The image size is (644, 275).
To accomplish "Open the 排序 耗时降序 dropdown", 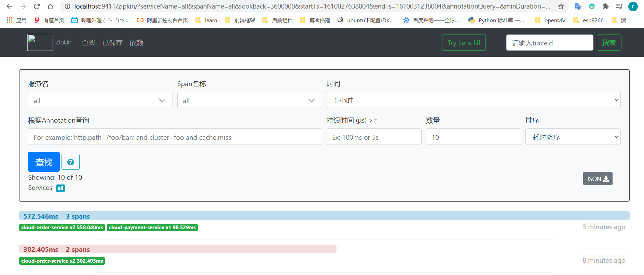I will (x=573, y=137).
